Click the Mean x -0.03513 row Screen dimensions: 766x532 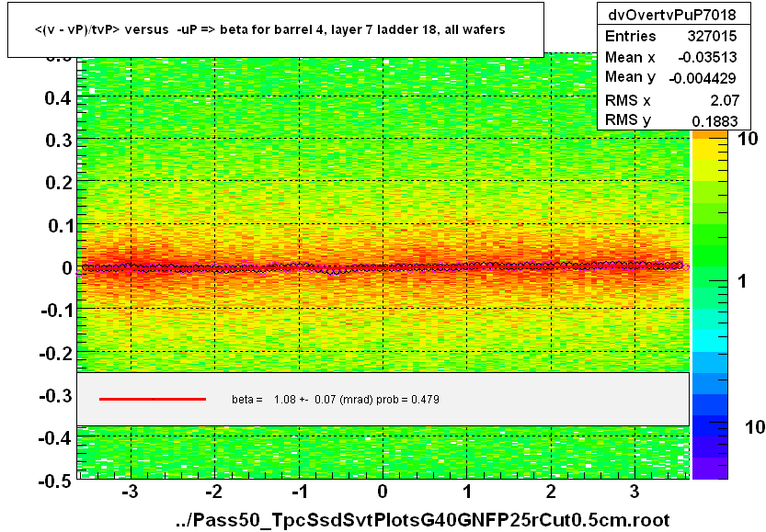(x=670, y=57)
